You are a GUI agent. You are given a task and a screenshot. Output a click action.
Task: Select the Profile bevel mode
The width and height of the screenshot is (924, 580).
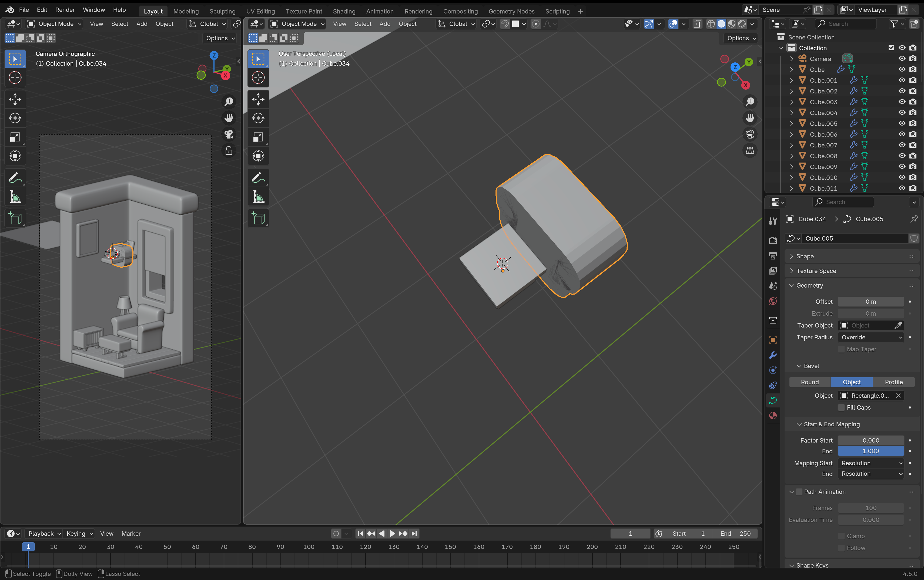click(893, 382)
